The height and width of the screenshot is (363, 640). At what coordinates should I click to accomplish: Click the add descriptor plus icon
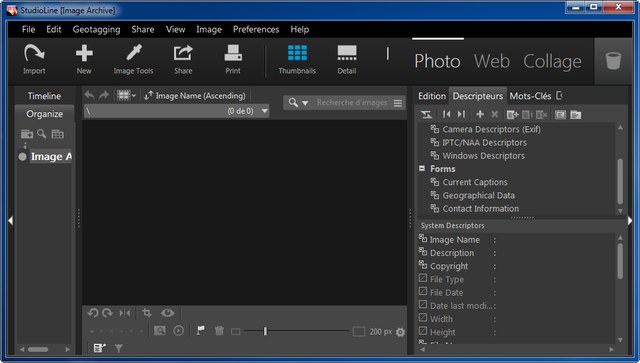click(x=480, y=114)
